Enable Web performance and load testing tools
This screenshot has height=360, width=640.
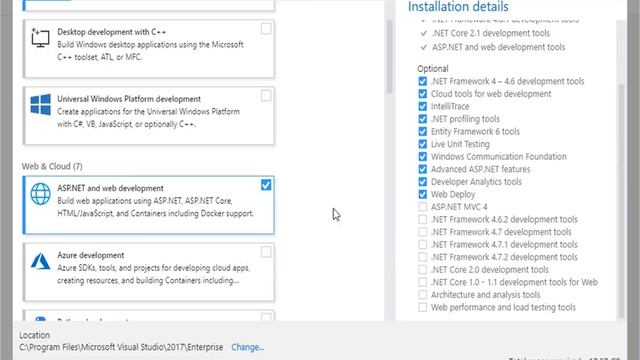coord(422,307)
